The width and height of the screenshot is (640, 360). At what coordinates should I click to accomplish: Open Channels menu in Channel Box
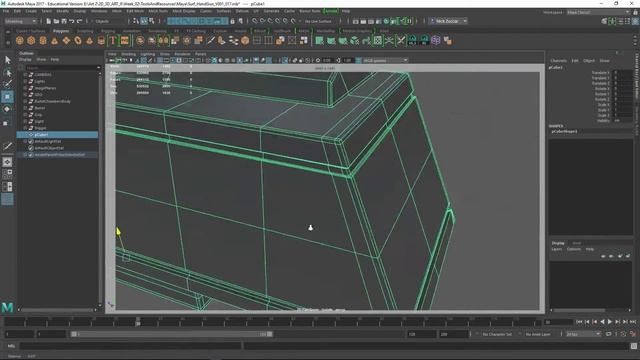pos(558,60)
